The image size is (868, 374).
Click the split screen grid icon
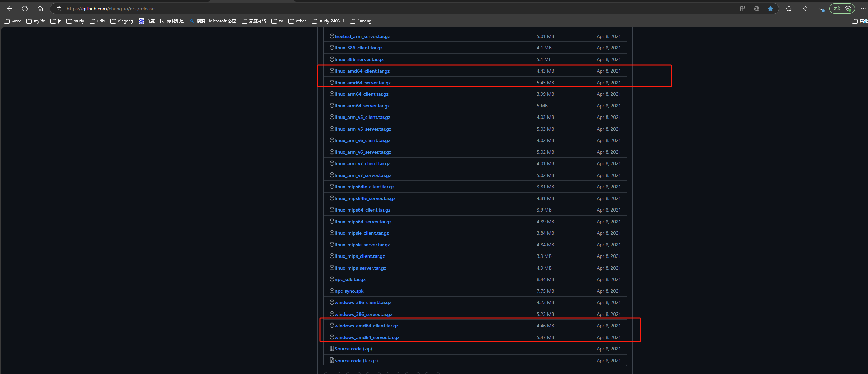(x=742, y=9)
